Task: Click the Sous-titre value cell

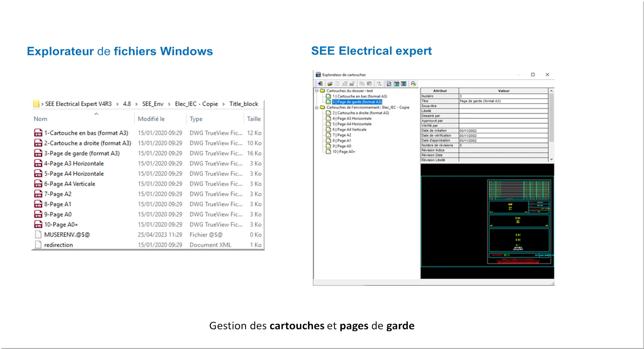Action: [503, 106]
